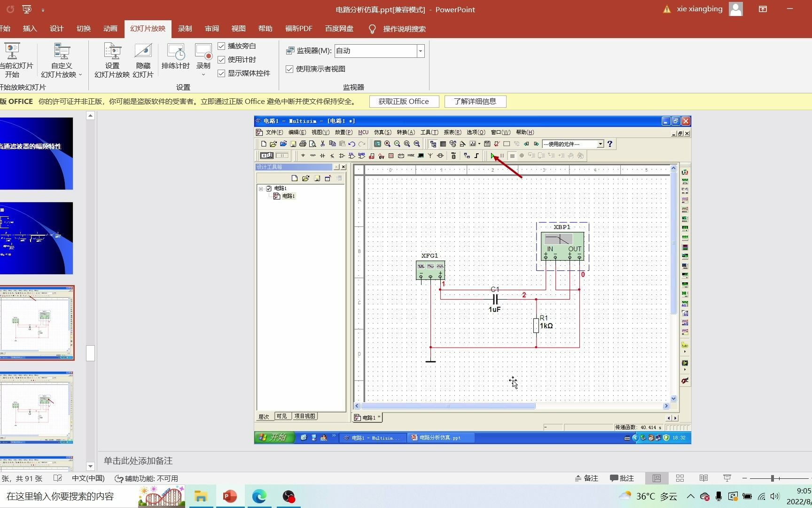
Task: Click the XFG1 function generator symbol
Action: (430, 270)
